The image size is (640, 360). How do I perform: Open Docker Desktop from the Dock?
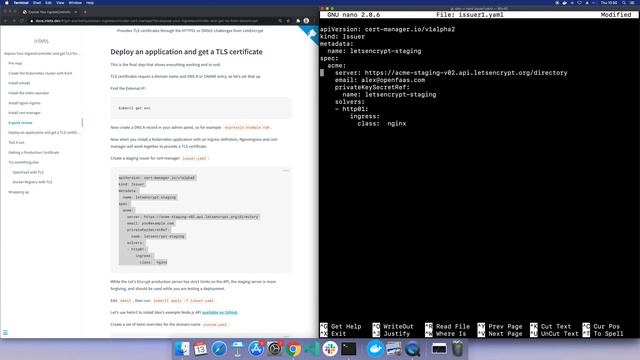click(x=375, y=349)
